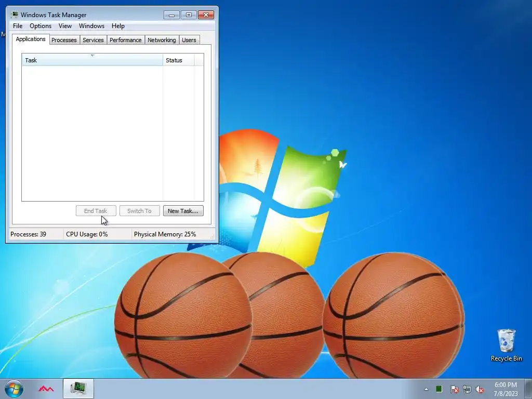Open the Windows Start orb
This screenshot has width=532, height=399.
coord(14,389)
